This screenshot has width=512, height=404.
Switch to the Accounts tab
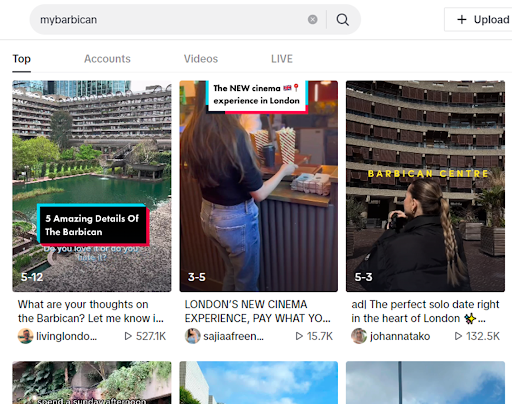point(107,59)
